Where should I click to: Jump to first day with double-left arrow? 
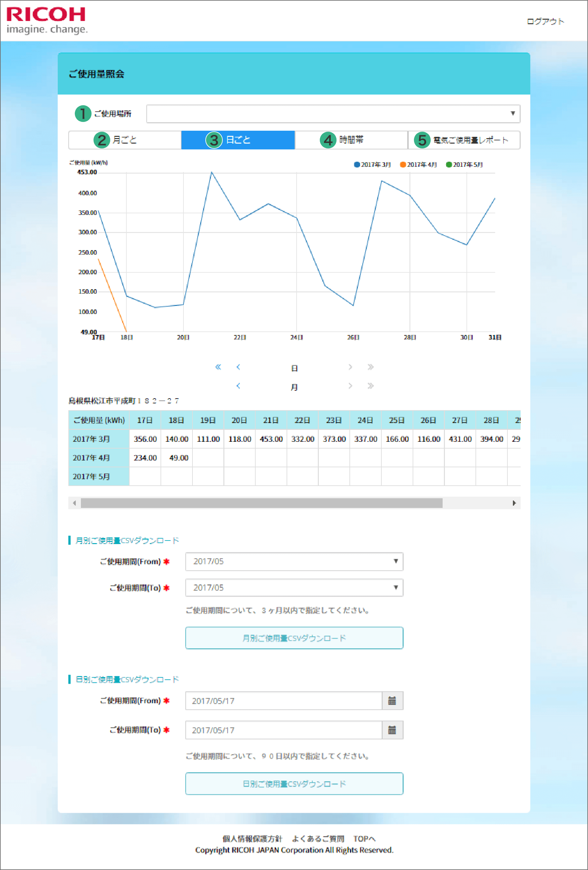(218, 367)
